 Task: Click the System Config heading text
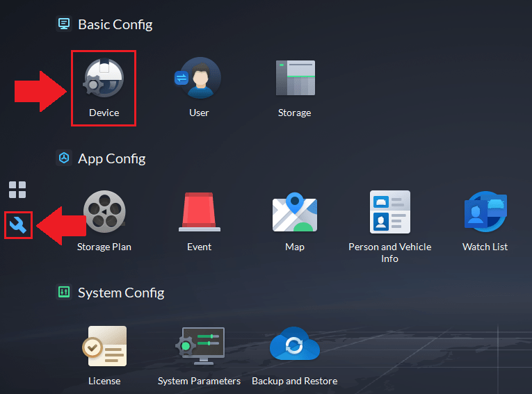[121, 293]
